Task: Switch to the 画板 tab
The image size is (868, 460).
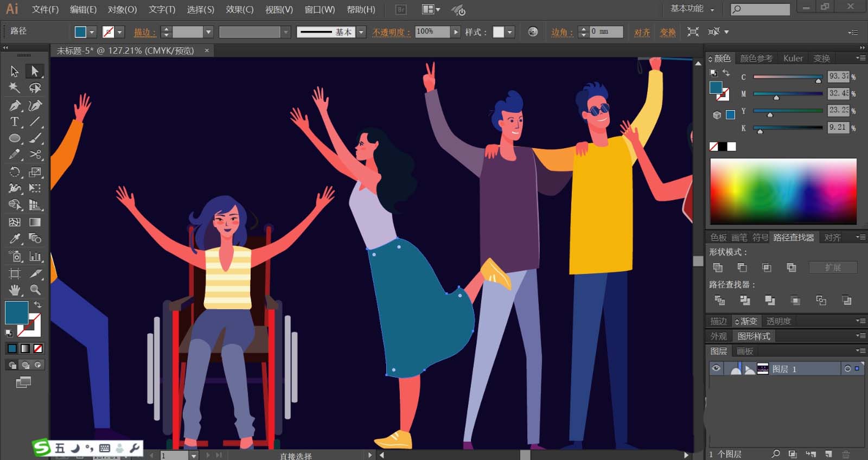Action: (x=745, y=351)
